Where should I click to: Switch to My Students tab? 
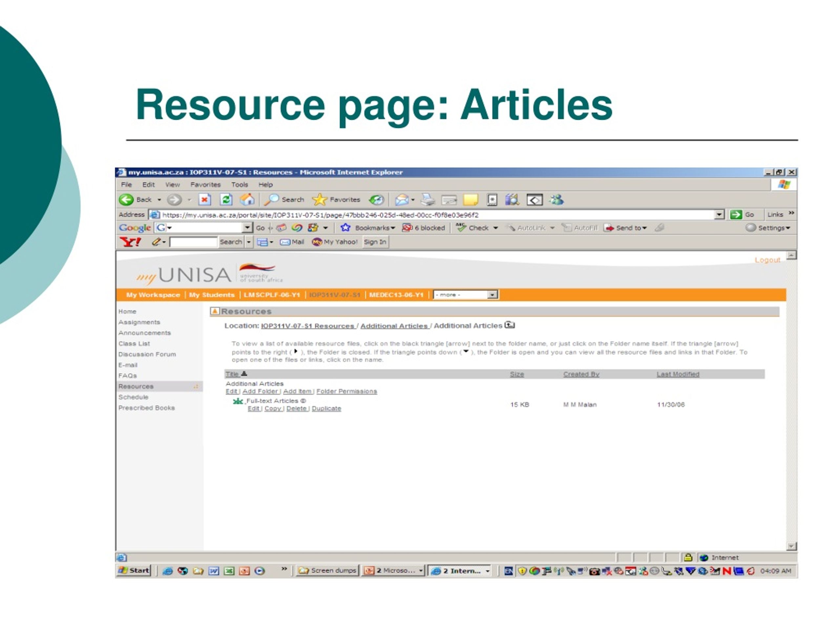pyautogui.click(x=212, y=295)
